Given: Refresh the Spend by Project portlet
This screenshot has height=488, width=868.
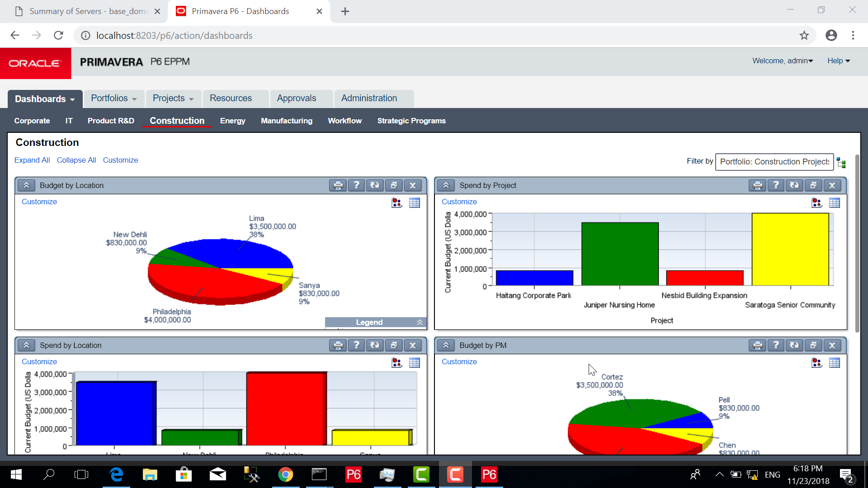Looking at the screenshot, I should coord(794,185).
